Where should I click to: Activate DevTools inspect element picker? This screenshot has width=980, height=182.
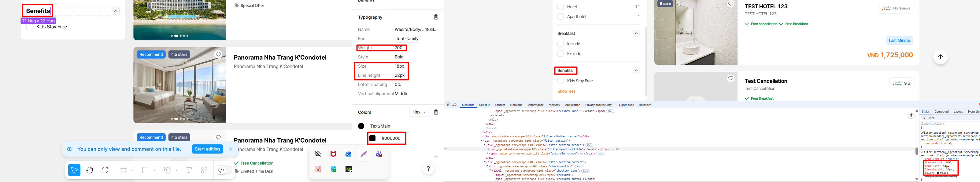pyautogui.click(x=448, y=105)
